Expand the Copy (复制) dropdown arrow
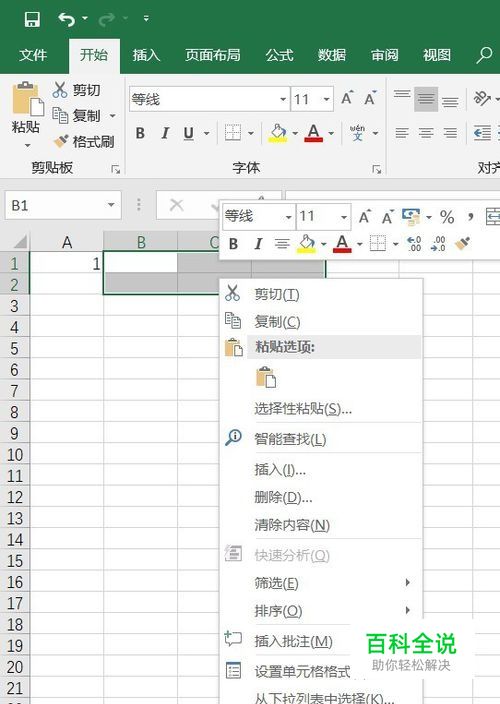Image resolution: width=500 pixels, height=704 pixels. click(112, 116)
